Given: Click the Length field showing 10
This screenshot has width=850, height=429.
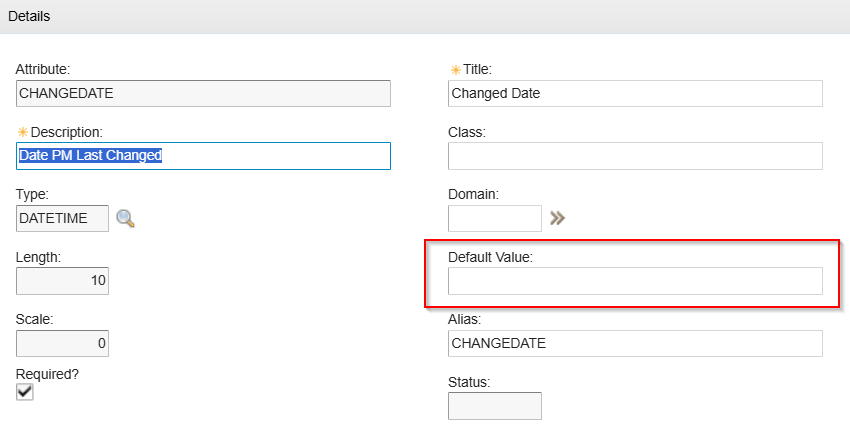Looking at the screenshot, I should pos(62,281).
